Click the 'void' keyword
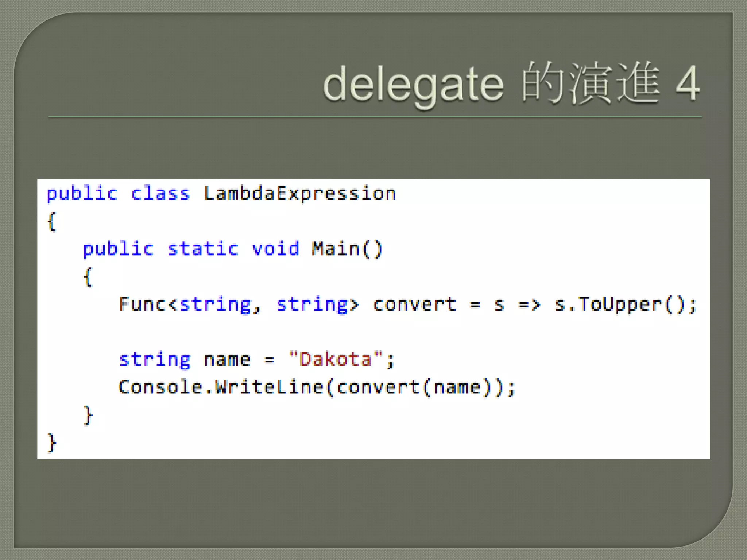 pyautogui.click(x=276, y=249)
